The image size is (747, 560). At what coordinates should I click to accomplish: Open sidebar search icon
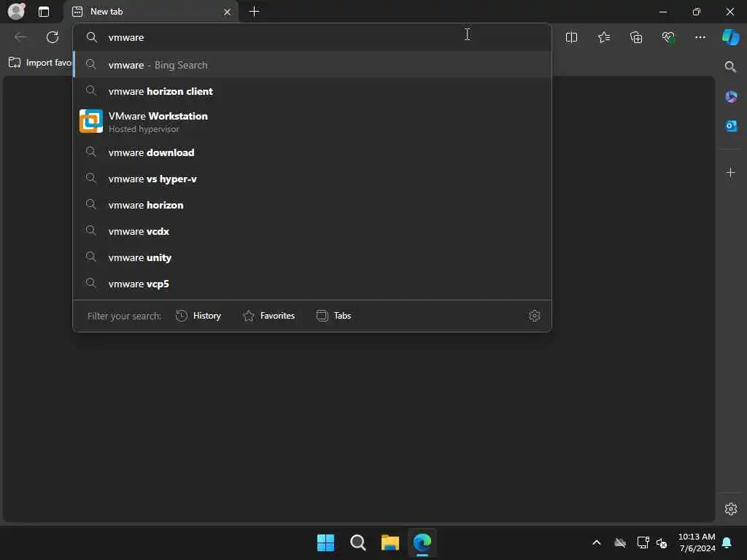[x=730, y=66]
